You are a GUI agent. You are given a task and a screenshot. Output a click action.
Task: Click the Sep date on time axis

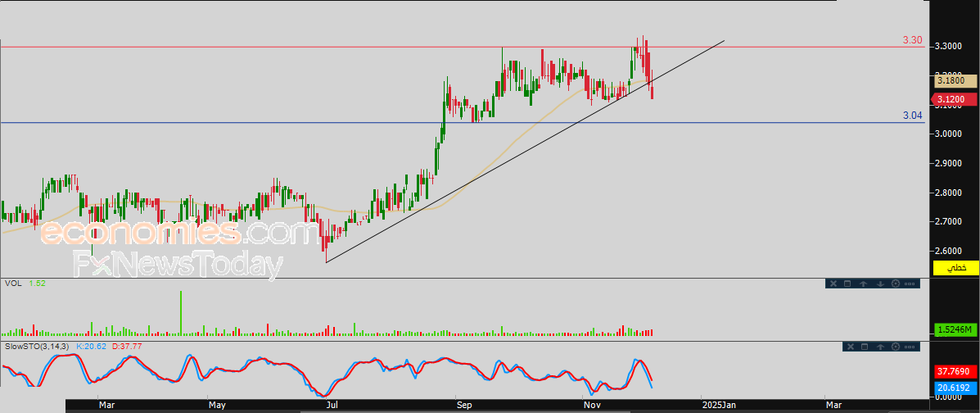[x=463, y=406]
